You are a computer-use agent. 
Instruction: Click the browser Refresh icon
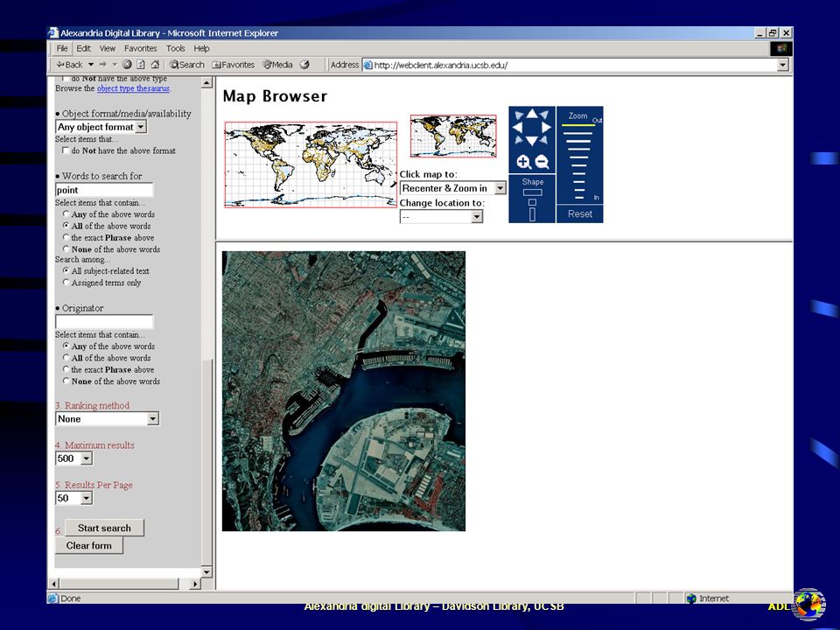(x=141, y=64)
